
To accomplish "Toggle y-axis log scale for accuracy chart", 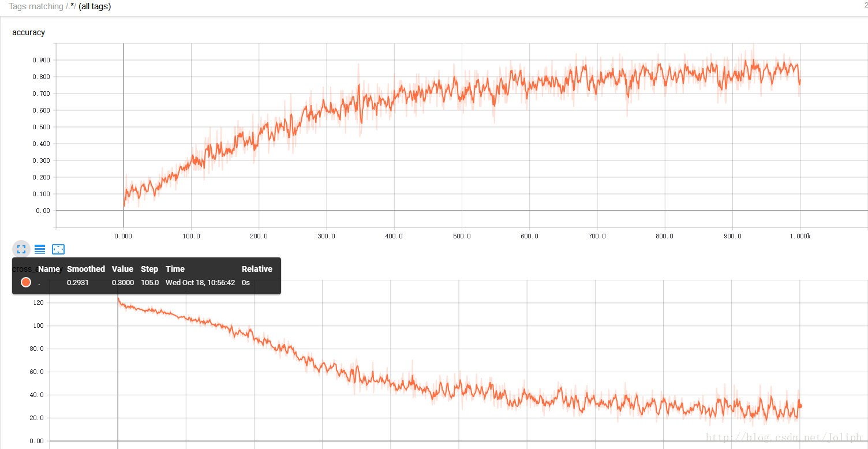I will click(40, 249).
